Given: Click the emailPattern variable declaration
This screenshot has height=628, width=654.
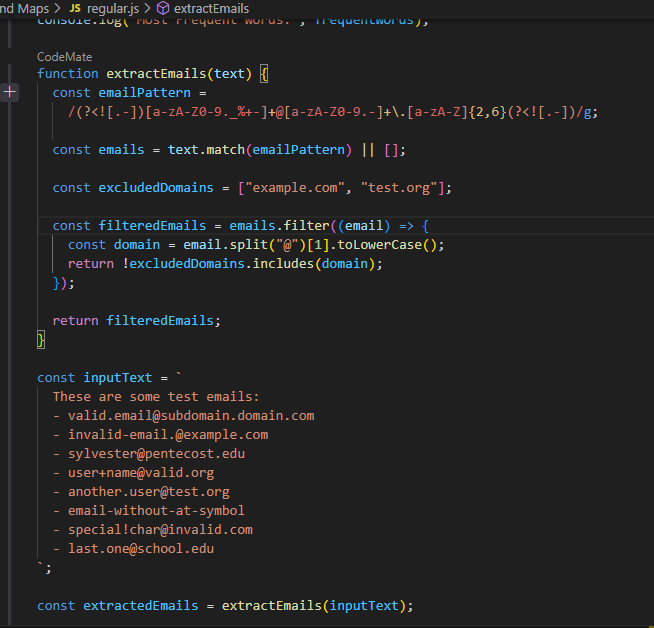Looking at the screenshot, I should click(144, 93).
